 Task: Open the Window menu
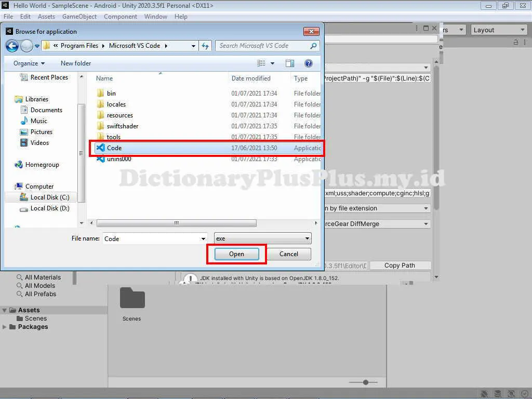pos(156,17)
